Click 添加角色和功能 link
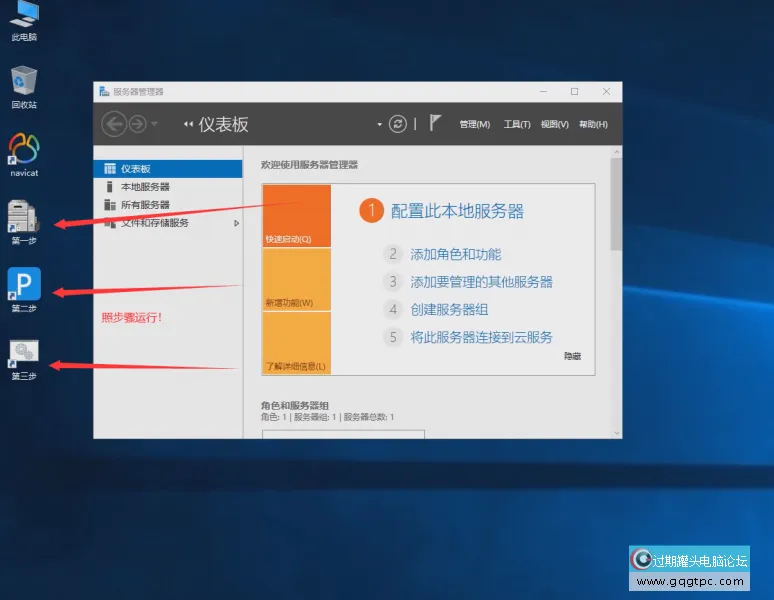Screen dimensions: 774x600 coord(456,254)
